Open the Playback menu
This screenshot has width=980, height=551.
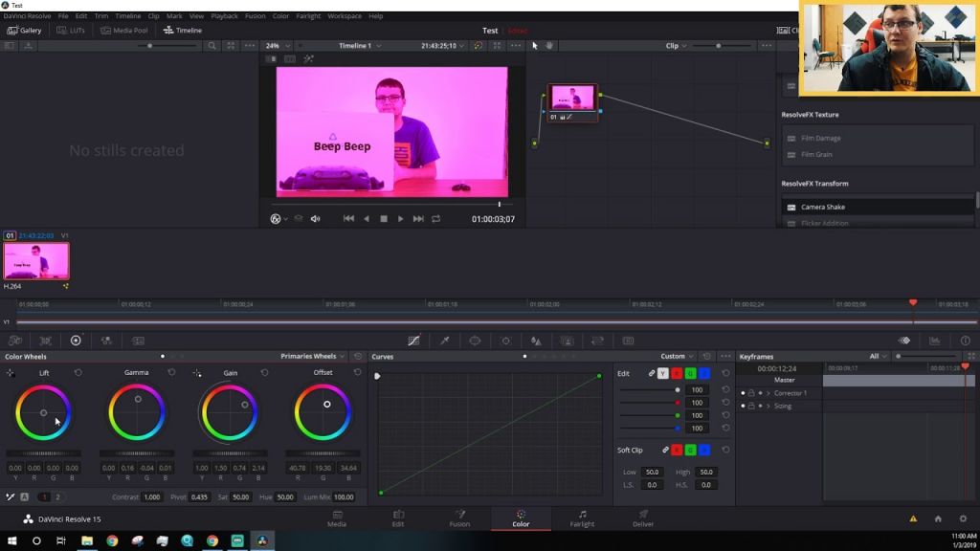(224, 16)
